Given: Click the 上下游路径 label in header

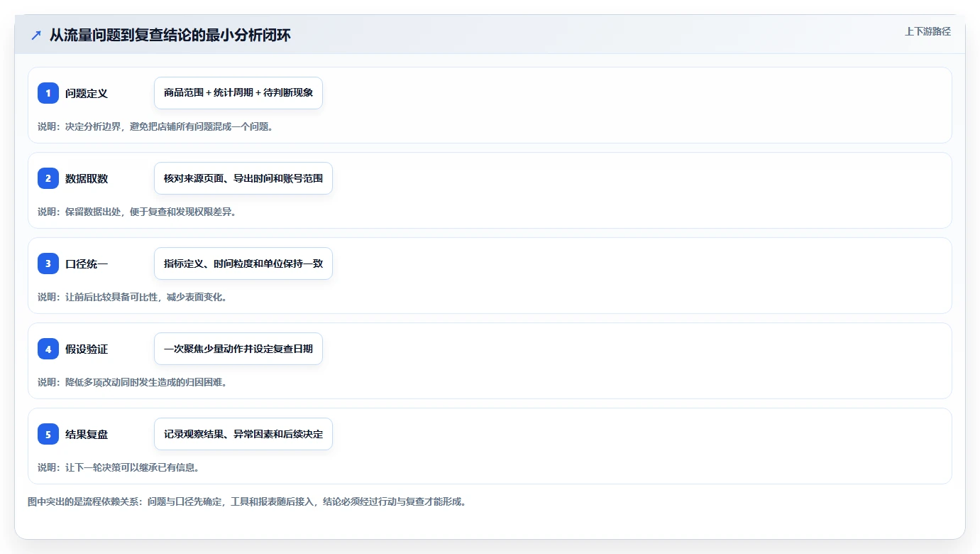Looking at the screenshot, I should [927, 31].
